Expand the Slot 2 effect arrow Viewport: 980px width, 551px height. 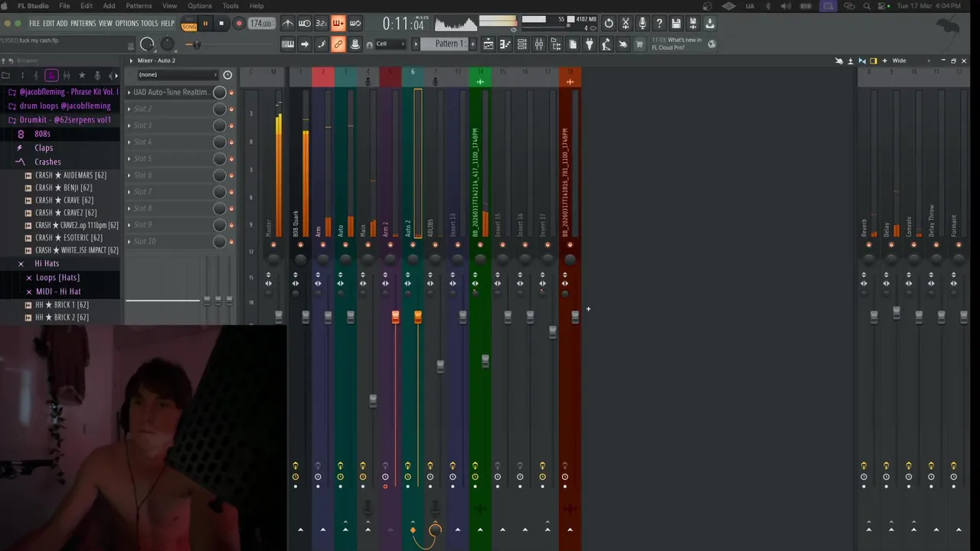129,109
